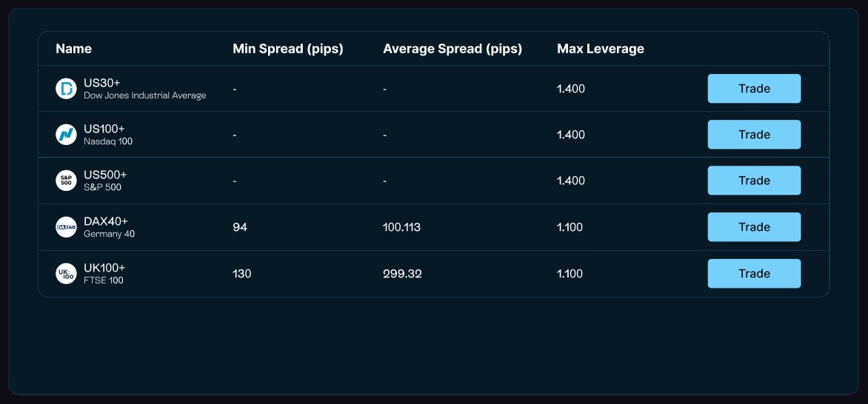Trade the US100+ Nasdaq index
Viewport: 868px width, 404px height.
[754, 135]
